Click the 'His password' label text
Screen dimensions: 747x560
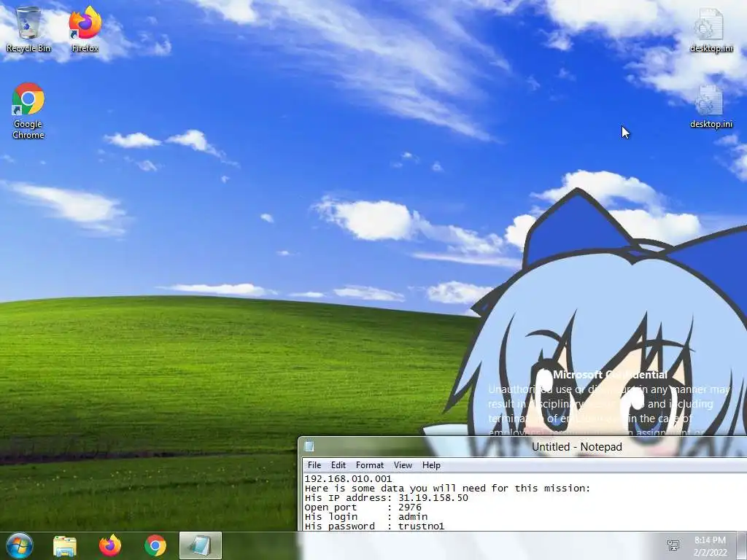(x=340, y=526)
